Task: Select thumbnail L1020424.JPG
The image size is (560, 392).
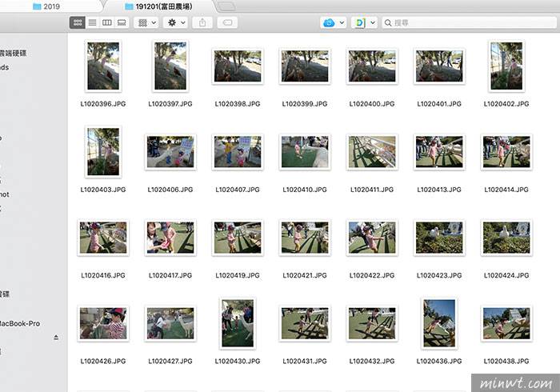Action: click(506, 238)
